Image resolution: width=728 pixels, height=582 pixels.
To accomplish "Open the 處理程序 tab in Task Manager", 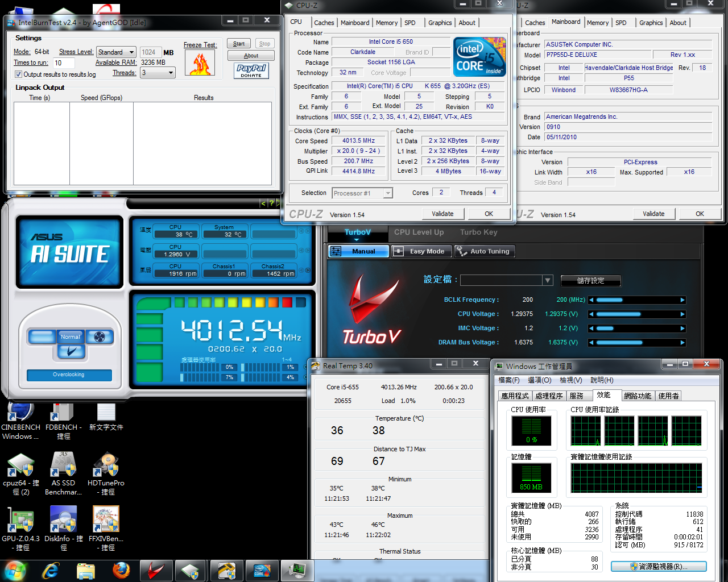I will click(x=549, y=396).
